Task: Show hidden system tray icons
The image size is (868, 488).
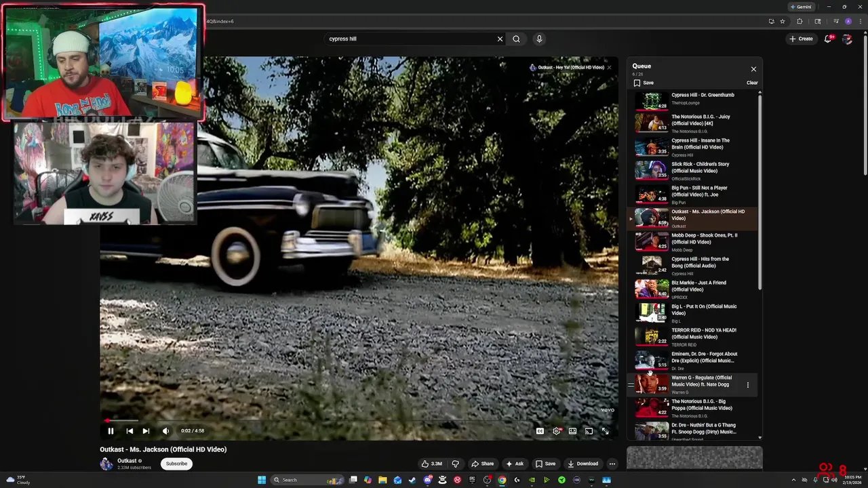Action: tap(793, 480)
